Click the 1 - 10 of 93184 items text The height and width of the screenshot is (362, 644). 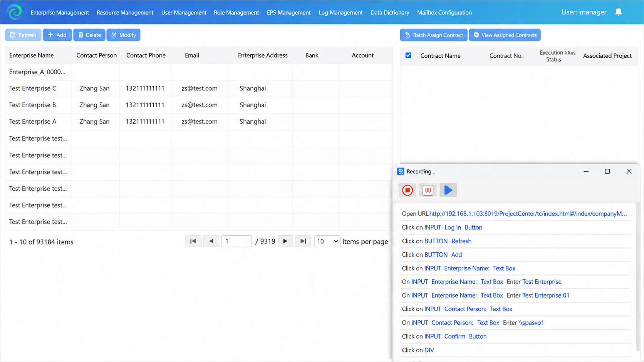coord(41,242)
